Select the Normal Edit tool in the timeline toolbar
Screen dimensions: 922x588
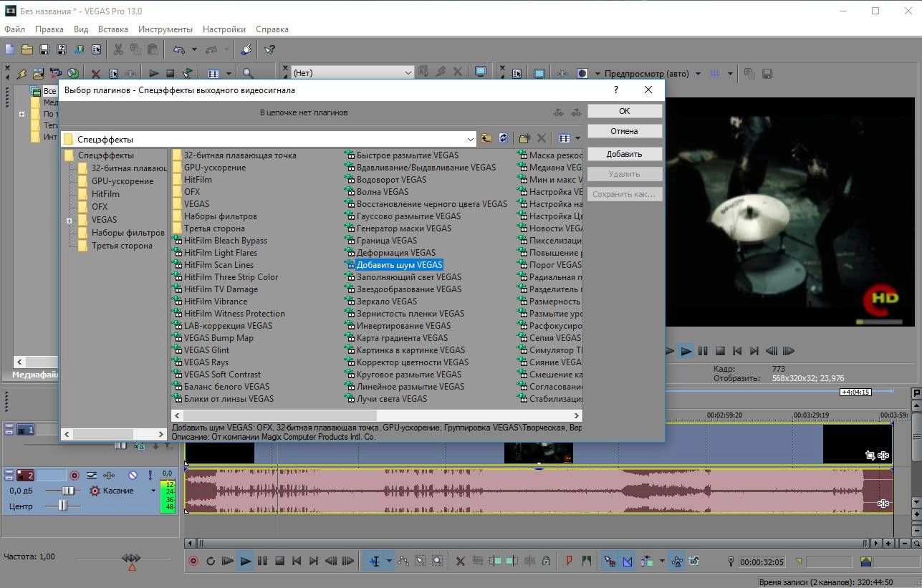click(x=374, y=561)
